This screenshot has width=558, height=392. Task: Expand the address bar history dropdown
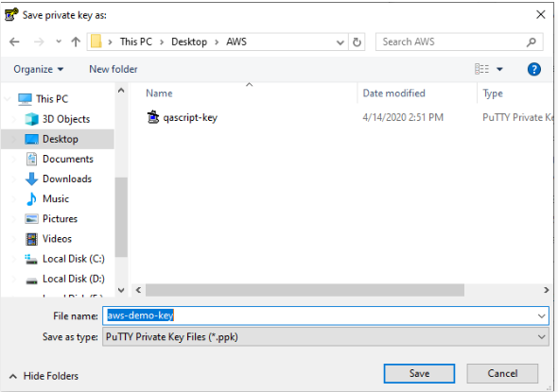pyautogui.click(x=340, y=43)
